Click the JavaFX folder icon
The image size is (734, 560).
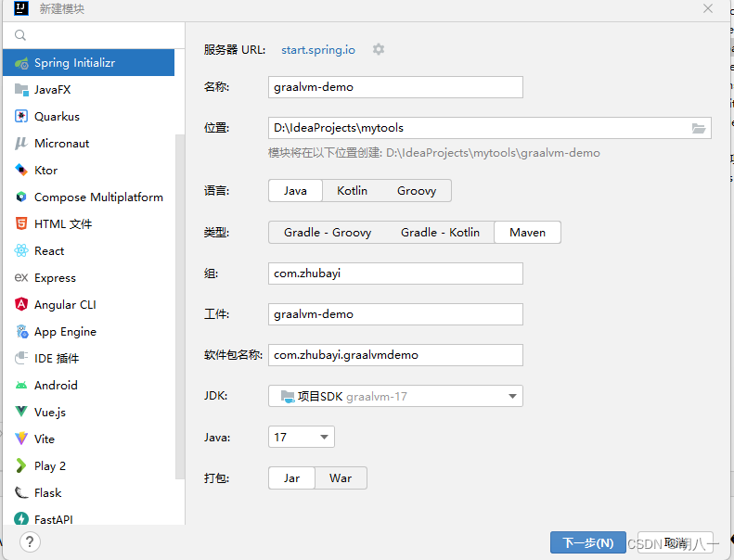(x=21, y=89)
